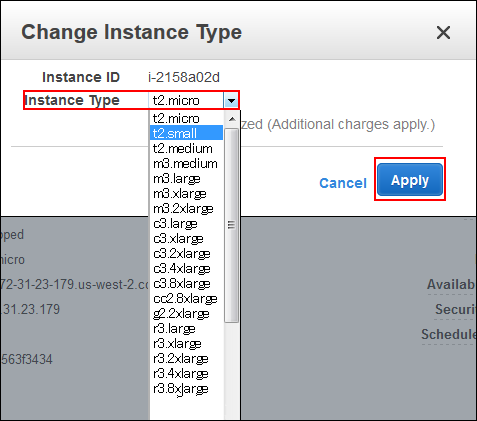This screenshot has height=421, width=477.
Task: Click the list scrollbar up arrow
Action: click(x=232, y=119)
